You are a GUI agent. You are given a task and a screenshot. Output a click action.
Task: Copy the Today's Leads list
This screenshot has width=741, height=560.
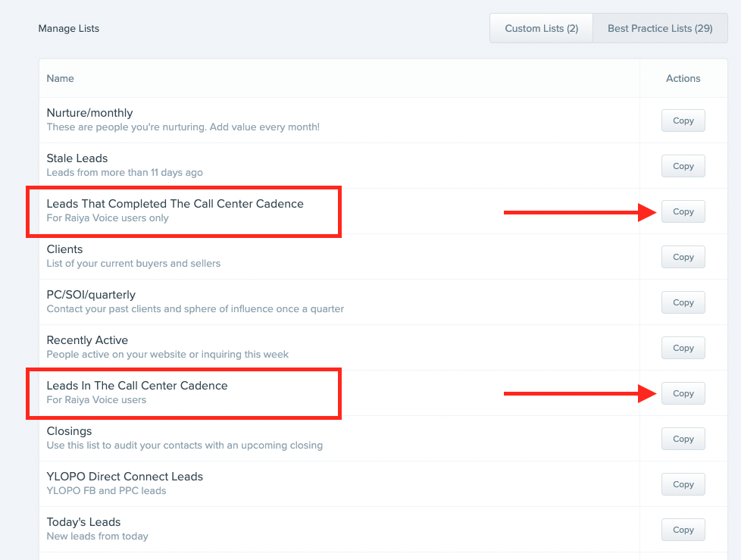(683, 530)
